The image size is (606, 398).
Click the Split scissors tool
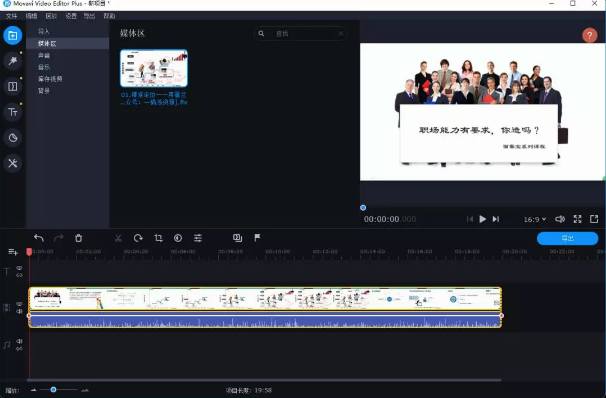pos(118,238)
